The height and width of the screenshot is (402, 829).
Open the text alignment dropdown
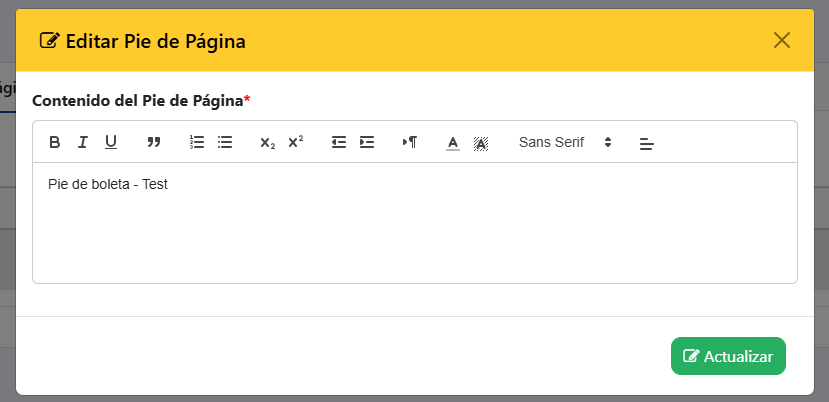click(x=647, y=143)
